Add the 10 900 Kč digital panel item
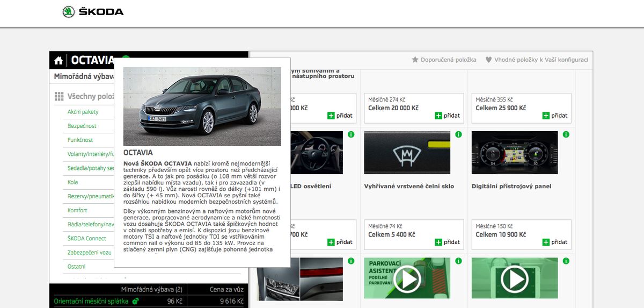 click(x=546, y=242)
